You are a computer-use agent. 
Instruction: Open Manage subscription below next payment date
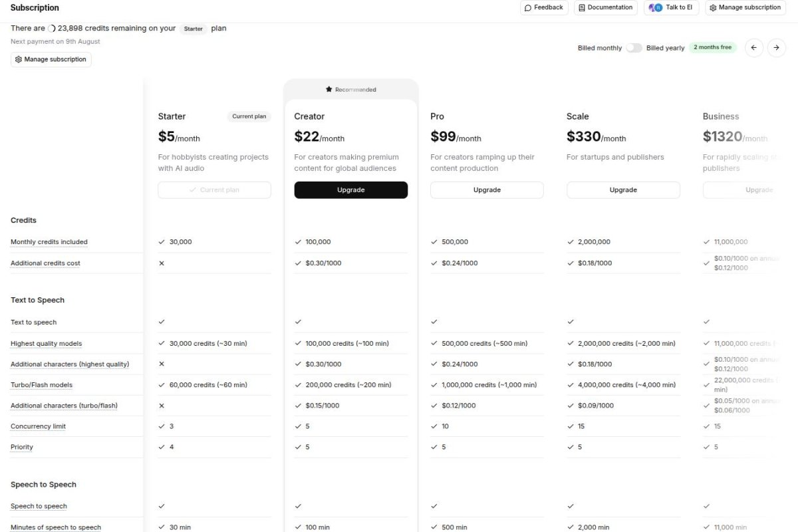coord(51,59)
